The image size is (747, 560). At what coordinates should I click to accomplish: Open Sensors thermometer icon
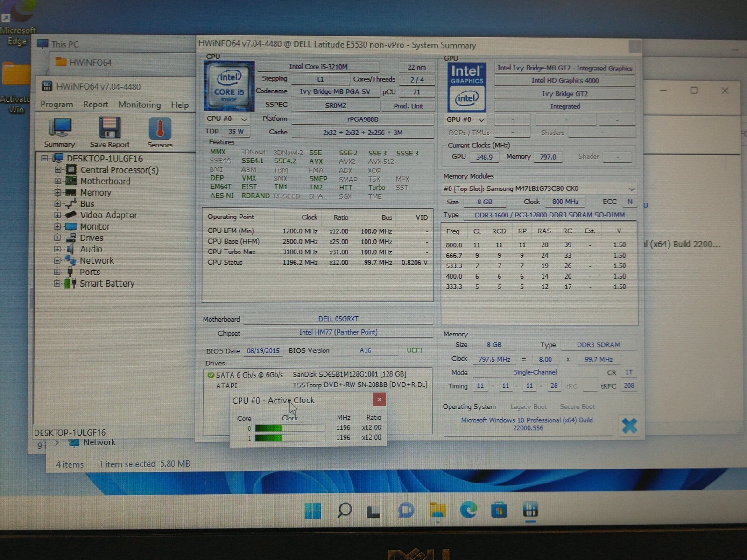[x=160, y=128]
